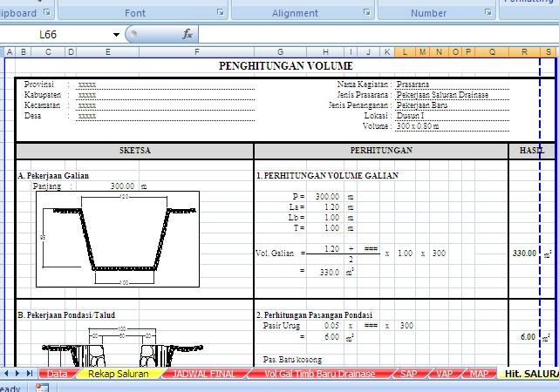
Task: Select the Kabupaten label cell
Action: pyautogui.click(x=43, y=95)
